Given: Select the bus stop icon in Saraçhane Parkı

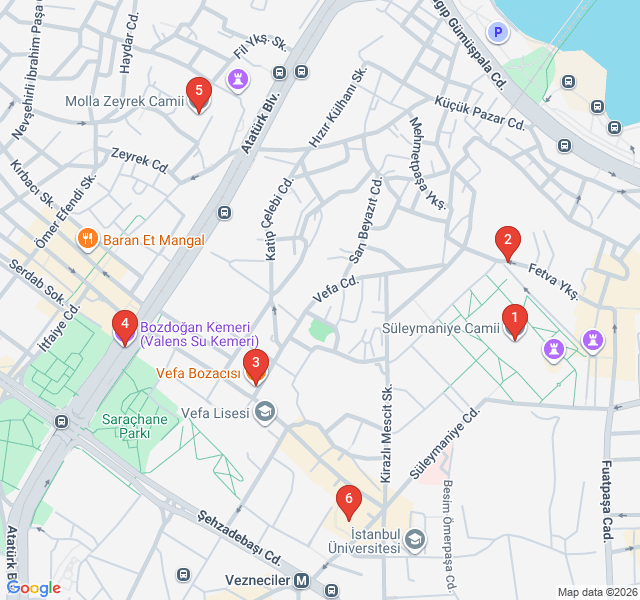Looking at the screenshot, I should (62, 421).
